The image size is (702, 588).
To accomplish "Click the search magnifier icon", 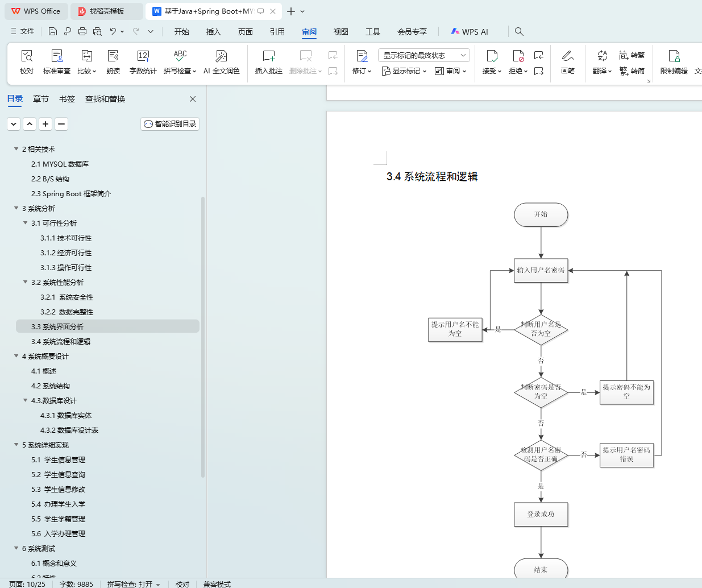I will click(519, 31).
